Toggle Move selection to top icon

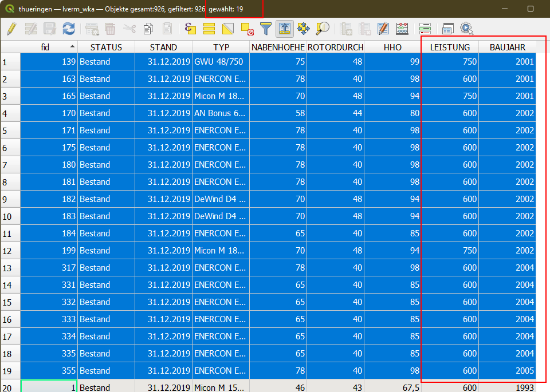(x=285, y=29)
